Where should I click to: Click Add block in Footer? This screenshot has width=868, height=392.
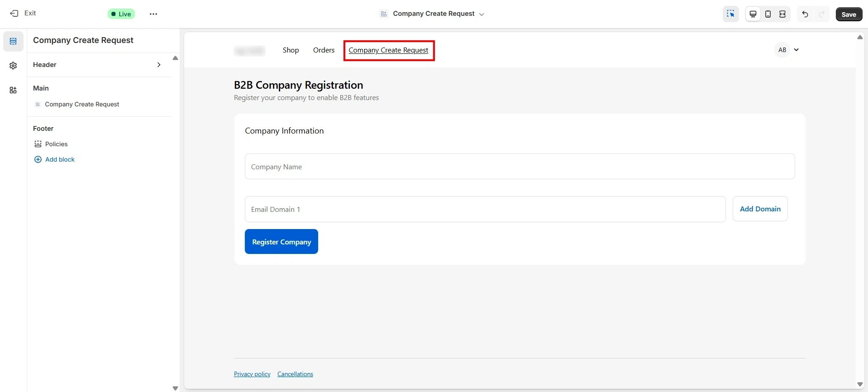(x=60, y=159)
